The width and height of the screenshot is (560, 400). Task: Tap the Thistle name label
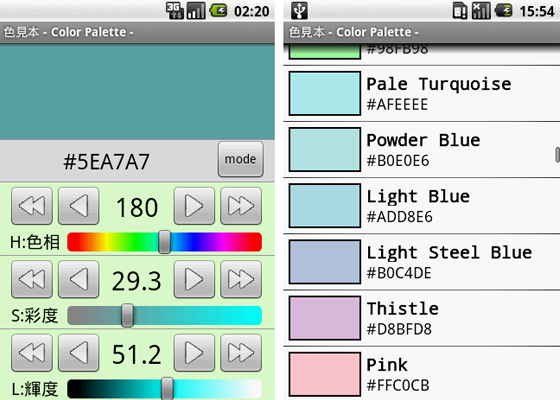[x=402, y=309]
